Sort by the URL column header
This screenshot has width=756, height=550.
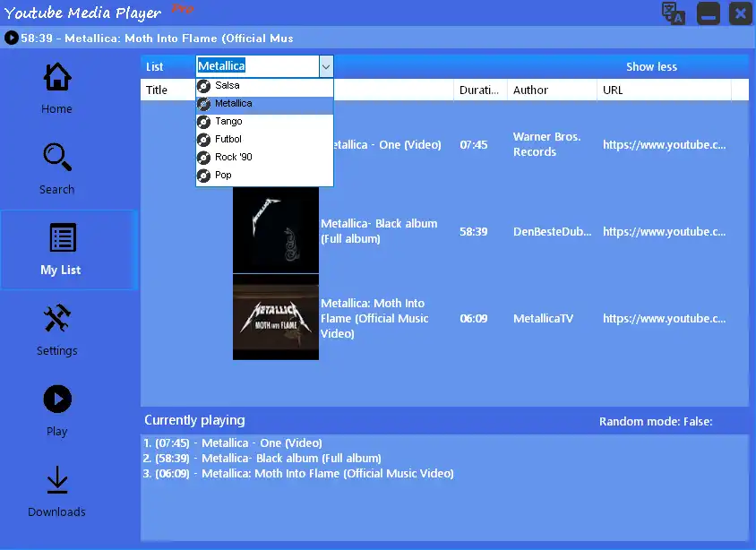(x=664, y=90)
